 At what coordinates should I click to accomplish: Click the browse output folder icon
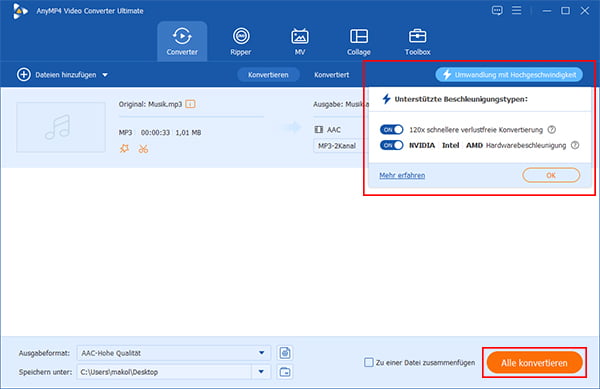[285, 372]
